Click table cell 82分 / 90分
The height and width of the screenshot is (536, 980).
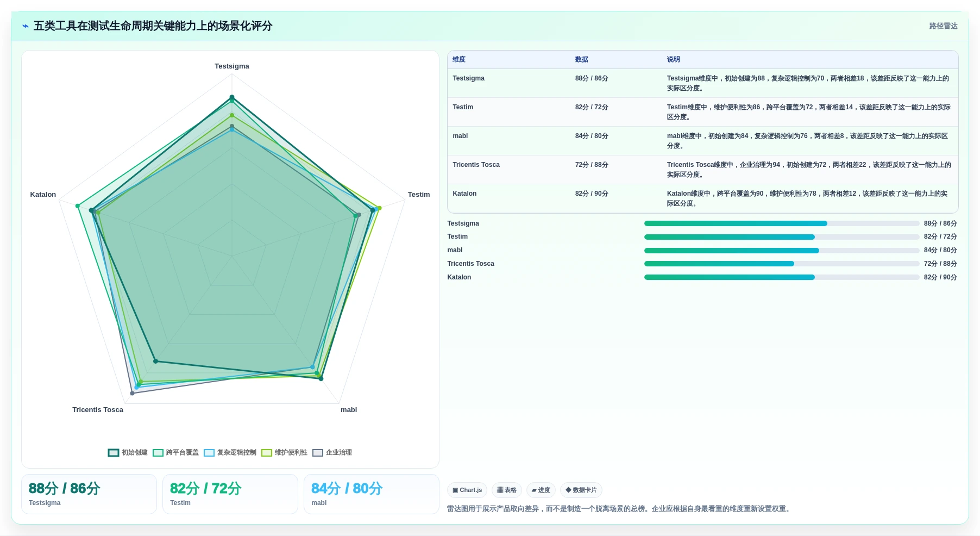tap(592, 194)
